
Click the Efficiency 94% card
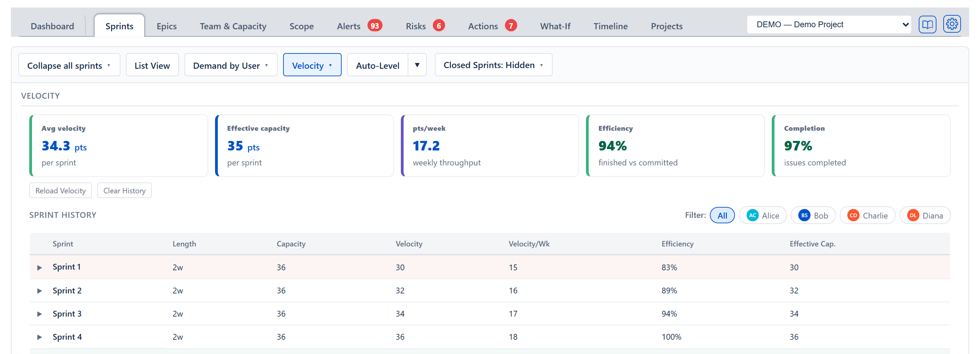point(675,146)
